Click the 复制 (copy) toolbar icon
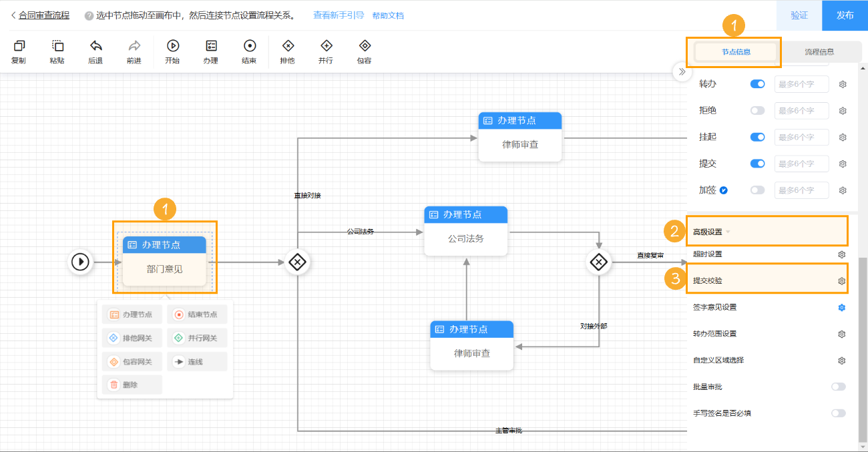 pos(19,46)
